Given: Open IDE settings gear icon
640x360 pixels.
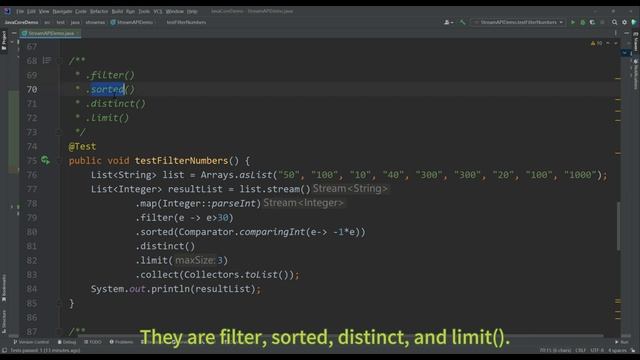Looking at the screenshot, I should pyautogui.click(x=624, y=22).
